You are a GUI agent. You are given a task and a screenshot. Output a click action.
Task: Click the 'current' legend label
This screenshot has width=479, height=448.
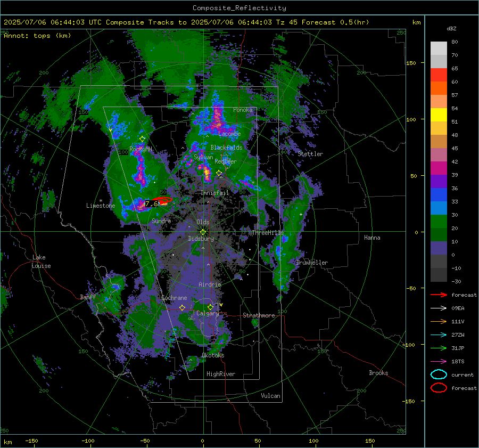(463, 374)
